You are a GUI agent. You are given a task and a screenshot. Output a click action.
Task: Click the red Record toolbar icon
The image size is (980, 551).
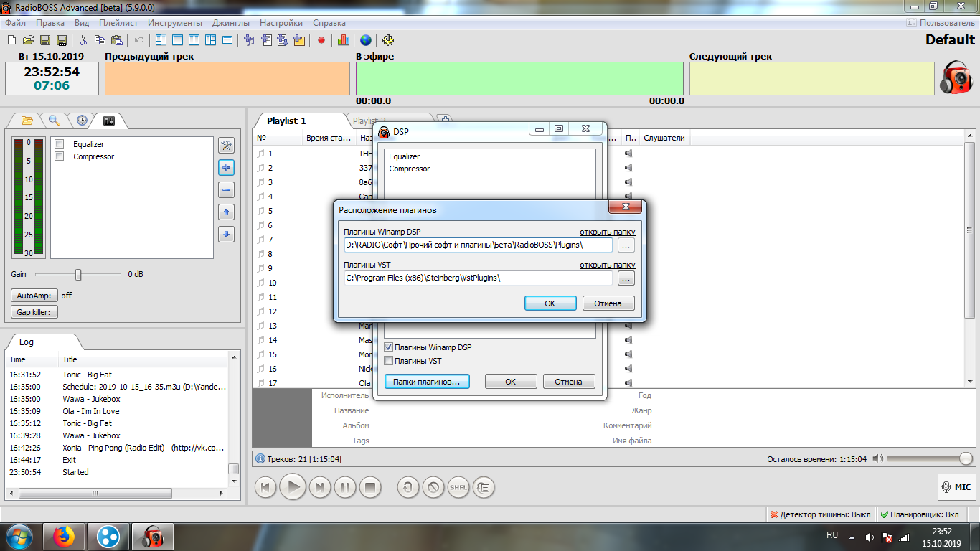(x=321, y=40)
